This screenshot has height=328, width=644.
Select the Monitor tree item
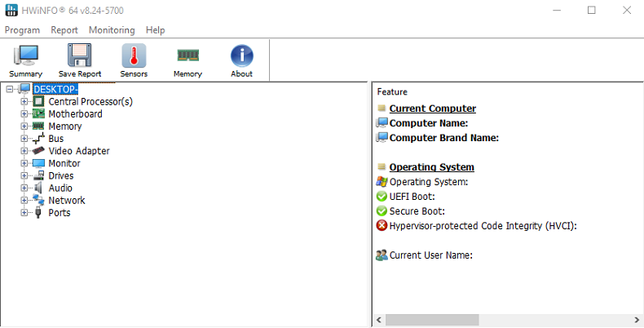click(x=64, y=163)
